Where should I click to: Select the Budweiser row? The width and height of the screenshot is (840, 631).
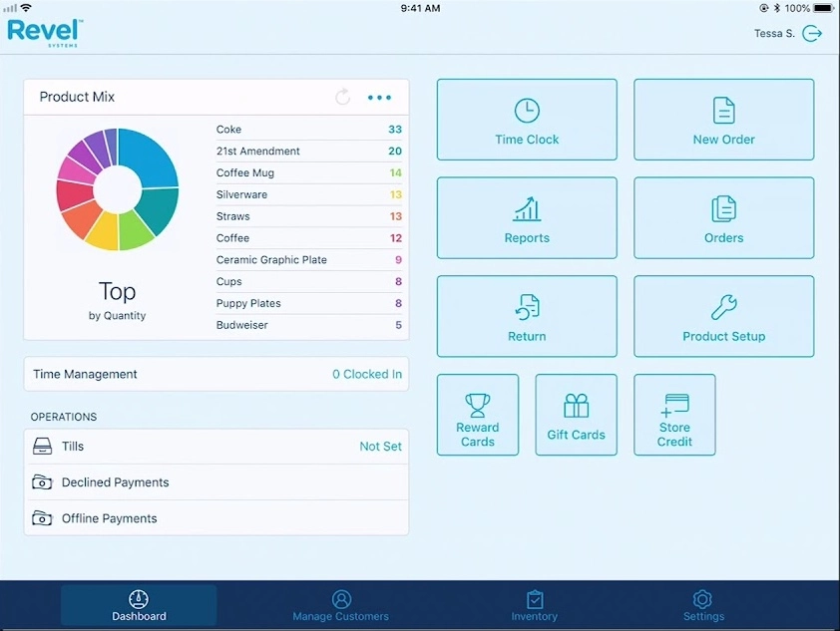[x=309, y=325]
